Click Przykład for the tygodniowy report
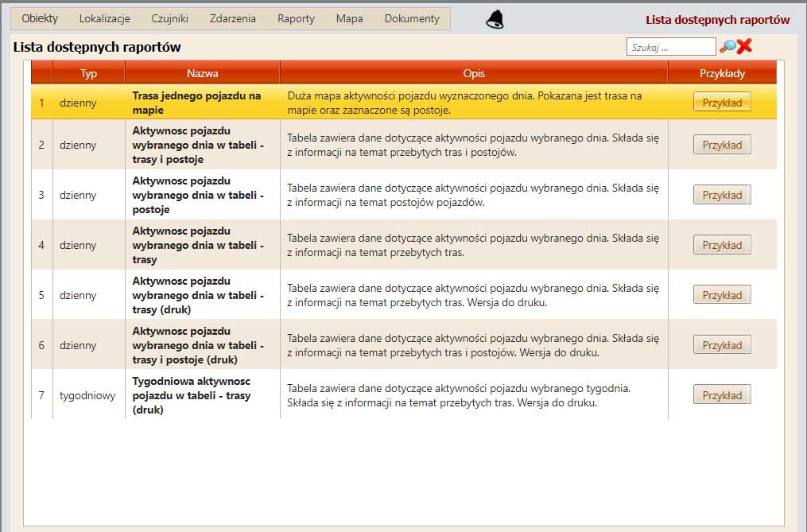The width and height of the screenshot is (807, 532). click(722, 395)
